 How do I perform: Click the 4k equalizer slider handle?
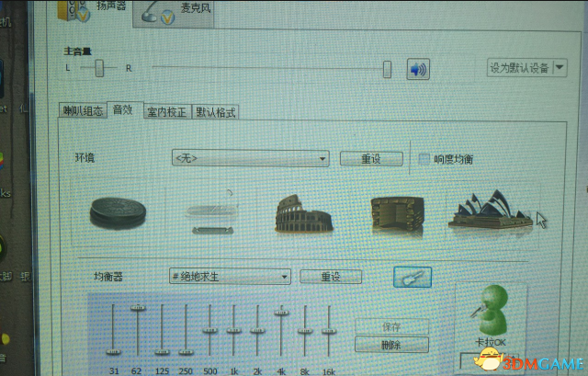(x=281, y=313)
